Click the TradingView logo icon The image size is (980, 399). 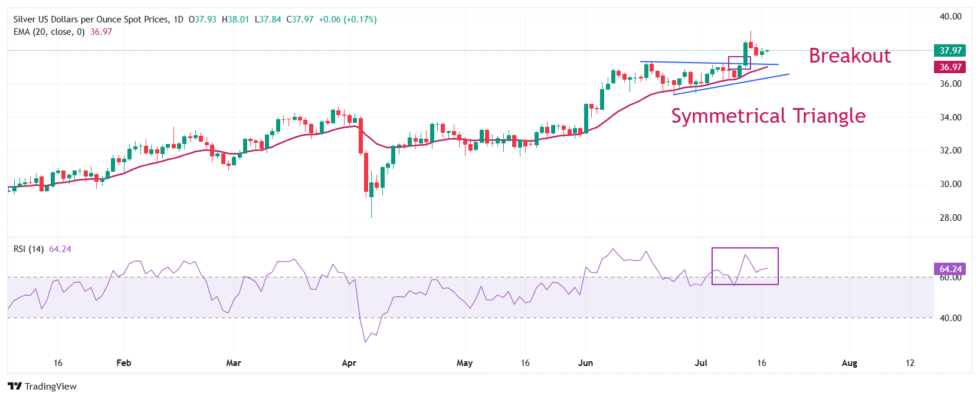15,386
